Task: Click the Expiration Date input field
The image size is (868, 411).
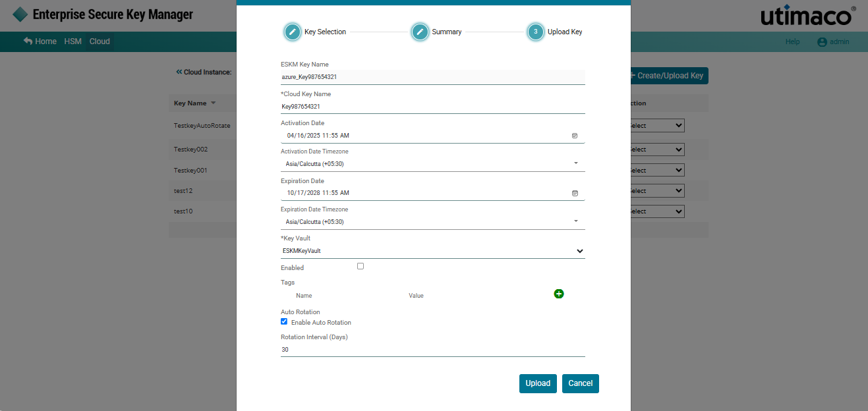Action: tap(433, 193)
